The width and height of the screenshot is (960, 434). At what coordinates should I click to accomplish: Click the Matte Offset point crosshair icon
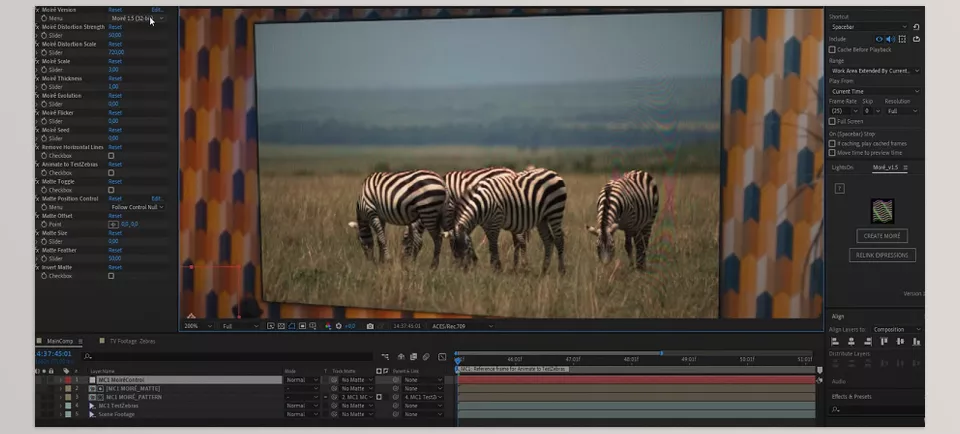pos(113,224)
